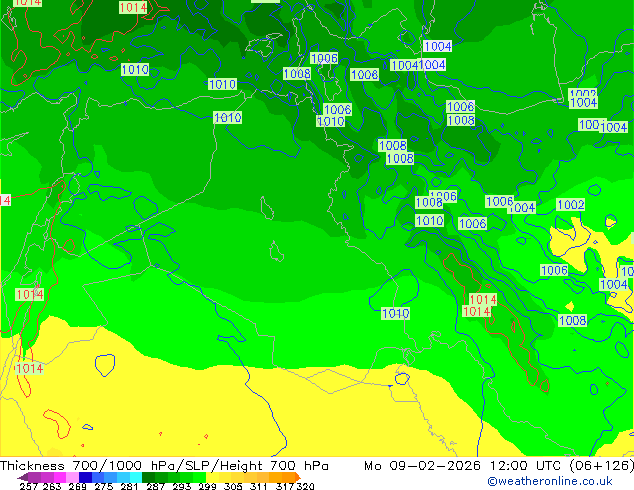Click the forecast run text '(06+126)'
The image size is (634, 490).
[x=601, y=466]
